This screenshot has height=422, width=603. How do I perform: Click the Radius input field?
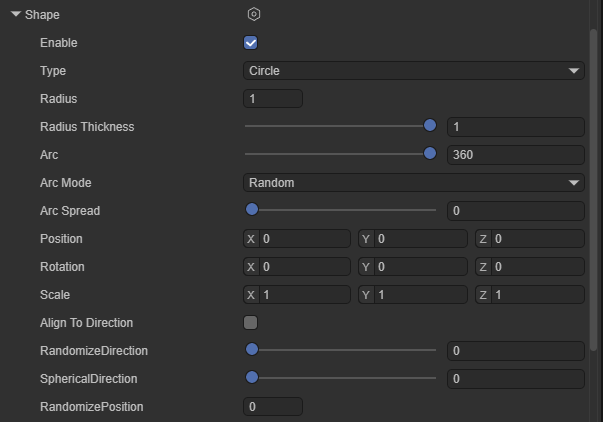273,99
